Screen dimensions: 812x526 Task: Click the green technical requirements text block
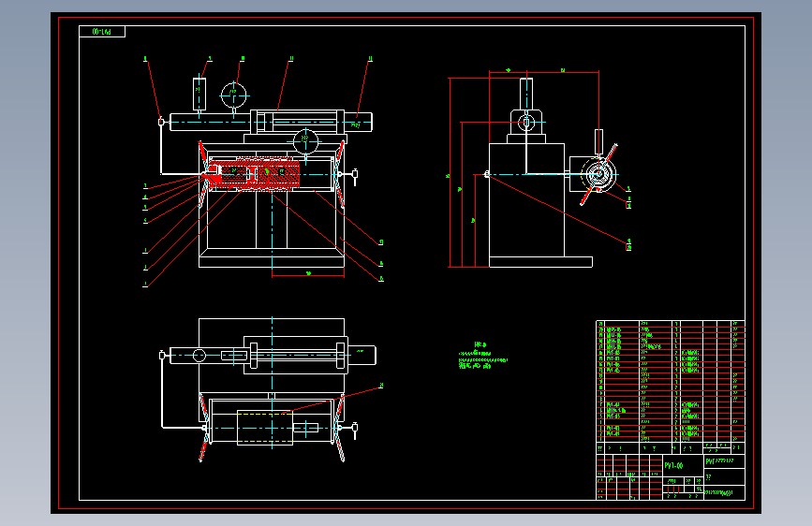(x=482, y=356)
